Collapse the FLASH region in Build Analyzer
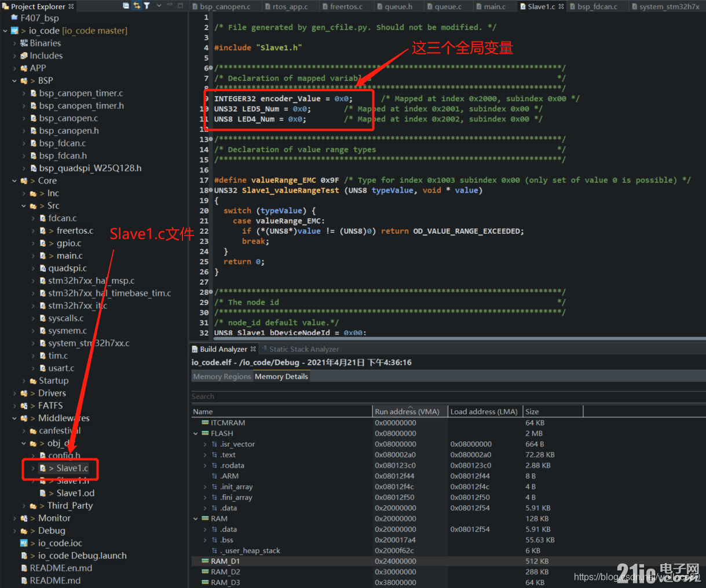The image size is (706, 588). (x=196, y=433)
